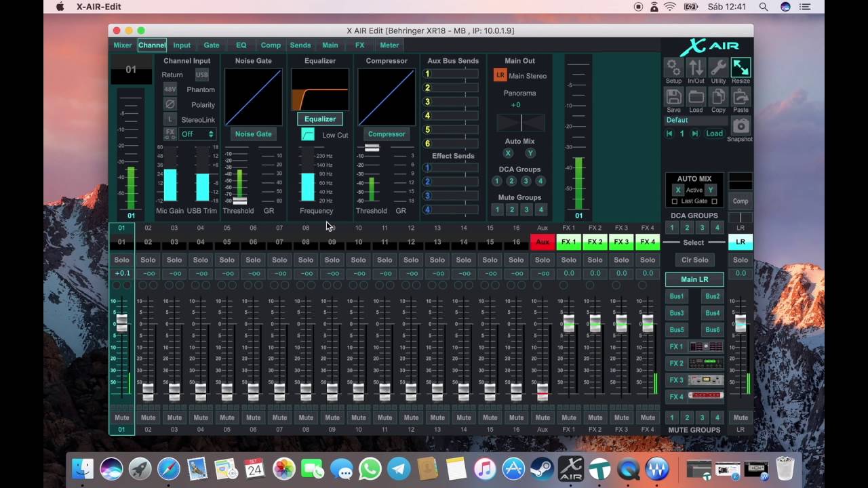The width and height of the screenshot is (868, 488).
Task: Switch to the EQ tab
Action: (x=241, y=45)
